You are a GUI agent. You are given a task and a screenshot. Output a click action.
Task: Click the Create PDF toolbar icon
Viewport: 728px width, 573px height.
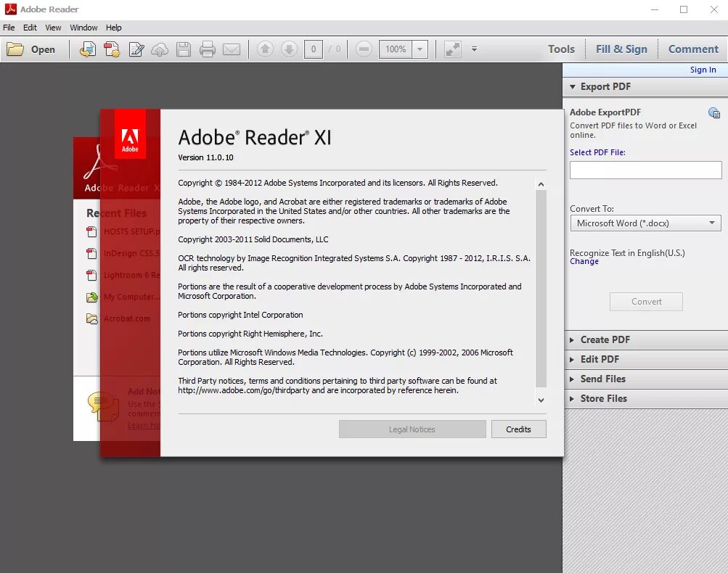112,49
